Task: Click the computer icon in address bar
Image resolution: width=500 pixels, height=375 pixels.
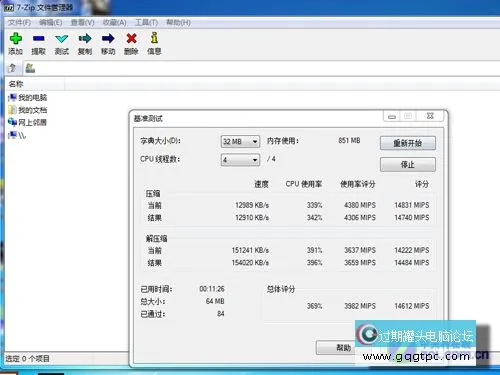Action: click(x=30, y=68)
